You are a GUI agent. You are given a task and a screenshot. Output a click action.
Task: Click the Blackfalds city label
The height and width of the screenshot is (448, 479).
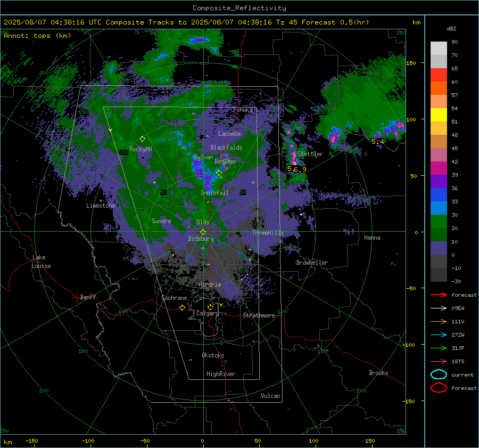[226, 148]
